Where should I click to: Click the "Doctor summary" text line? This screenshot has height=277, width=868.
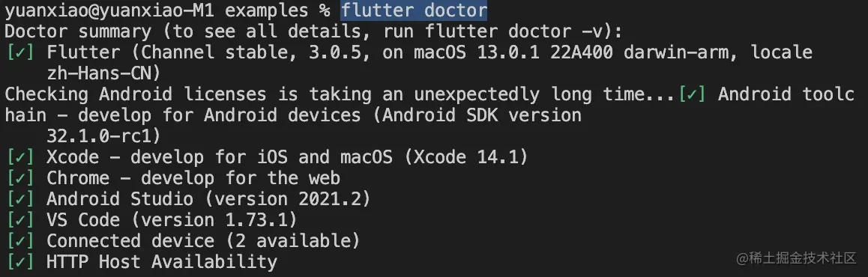(313, 31)
